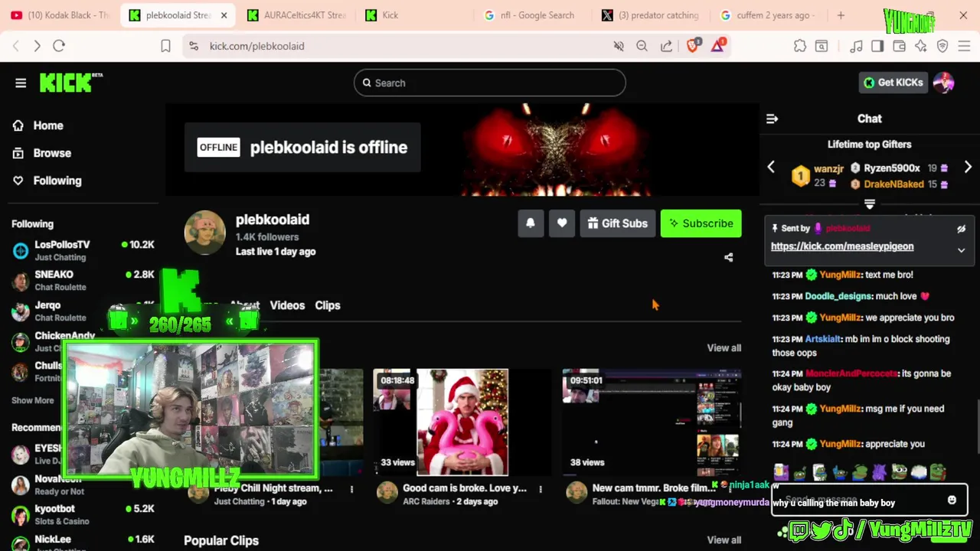Image resolution: width=980 pixels, height=551 pixels.
Task: Show previous top gifters
Action: click(x=771, y=168)
